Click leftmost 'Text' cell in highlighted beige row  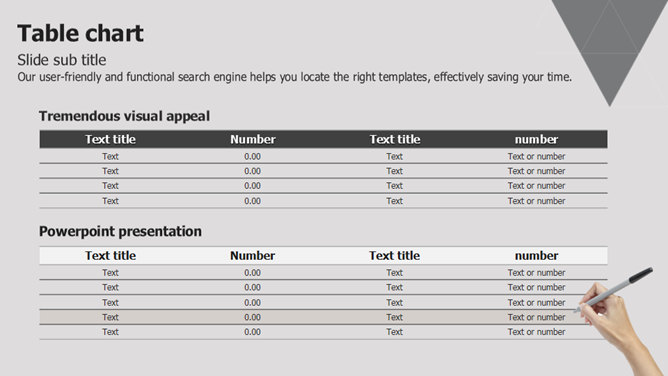point(110,317)
